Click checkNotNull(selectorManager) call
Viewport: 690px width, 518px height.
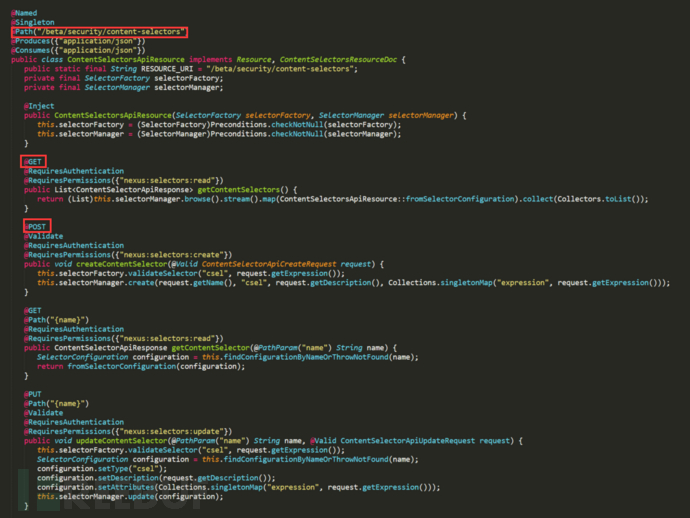pyautogui.click(x=336, y=134)
